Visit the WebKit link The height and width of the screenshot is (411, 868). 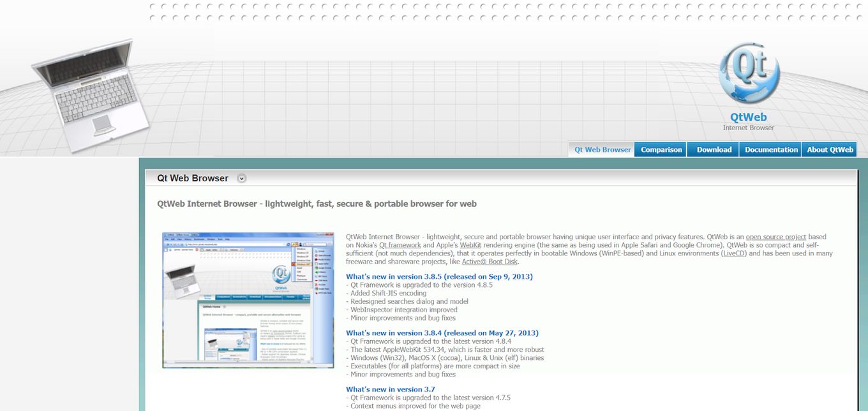(x=470, y=245)
